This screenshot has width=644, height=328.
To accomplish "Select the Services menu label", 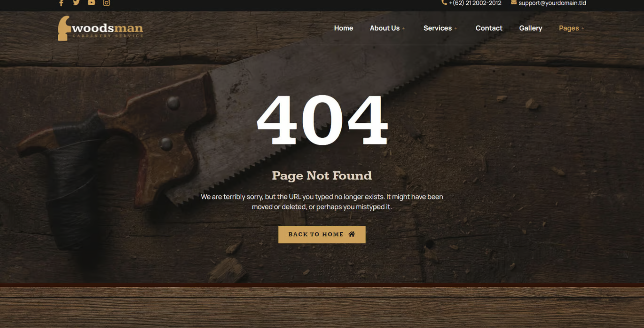I will click(x=437, y=28).
